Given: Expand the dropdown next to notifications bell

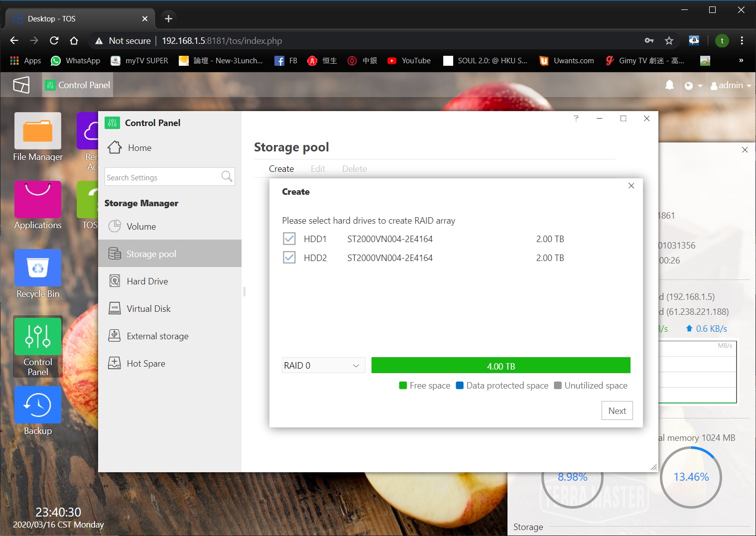Looking at the screenshot, I should pos(693,86).
